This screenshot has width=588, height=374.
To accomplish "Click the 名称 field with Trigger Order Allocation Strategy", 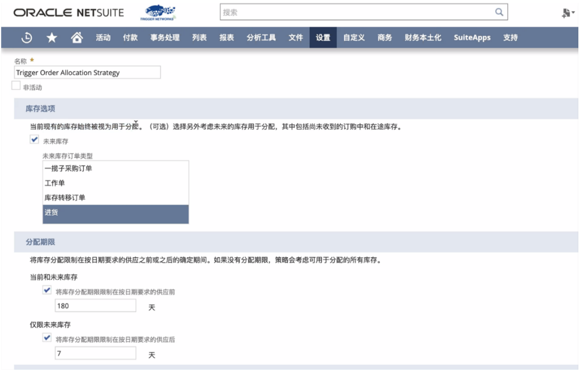I will [x=87, y=72].
